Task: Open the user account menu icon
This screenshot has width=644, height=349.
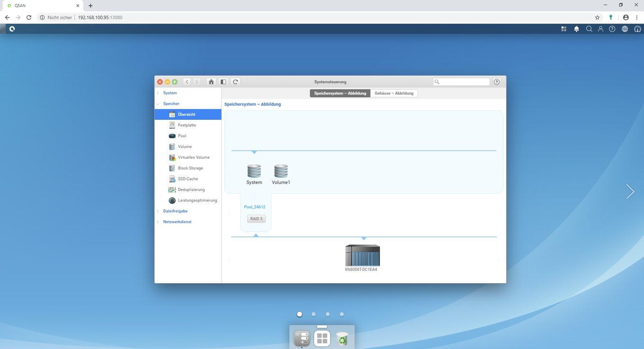Action: pos(600,29)
